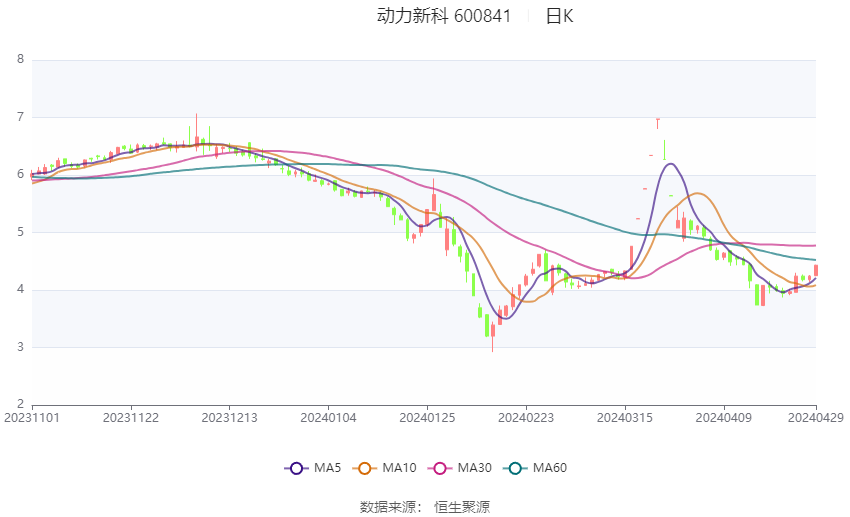Image resolution: width=850 pixels, height=517 pixels.
Task: Click the 日K label in title
Action: 559,16
